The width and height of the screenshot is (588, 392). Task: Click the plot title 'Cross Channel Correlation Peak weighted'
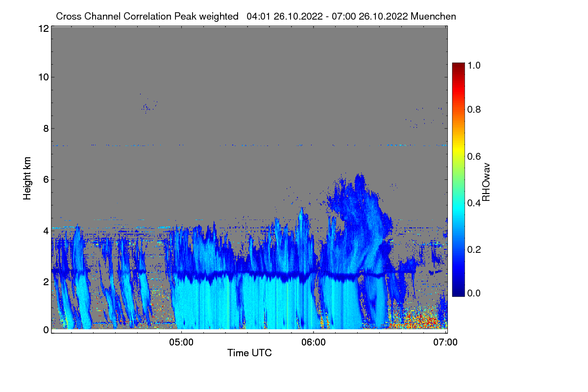(147, 17)
